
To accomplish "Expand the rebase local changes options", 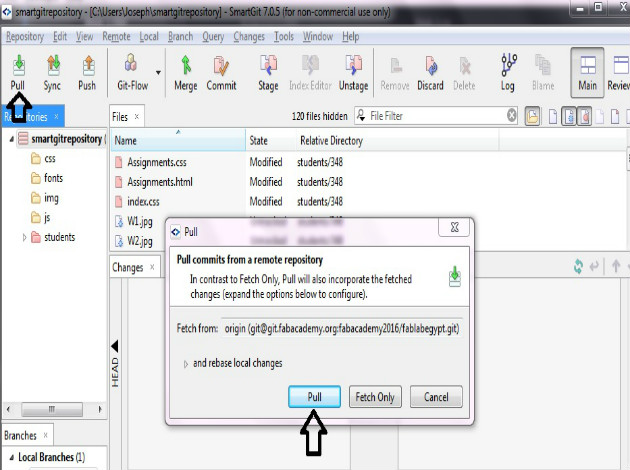I will pos(186,364).
